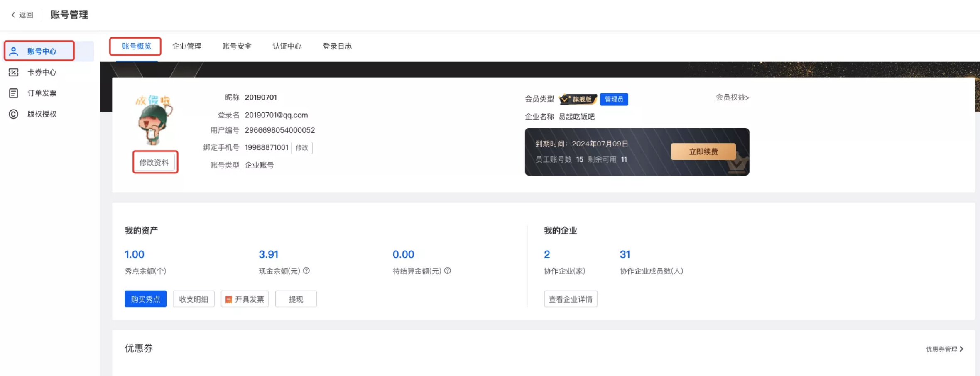Click 修改 beside the bound phone number
980x376 pixels.
click(x=302, y=148)
